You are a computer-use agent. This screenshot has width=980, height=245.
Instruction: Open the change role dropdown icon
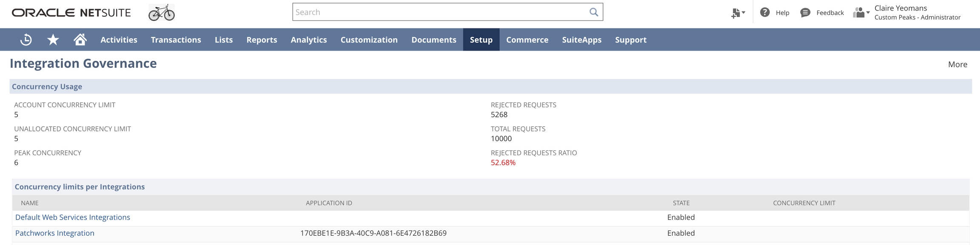[861, 12]
